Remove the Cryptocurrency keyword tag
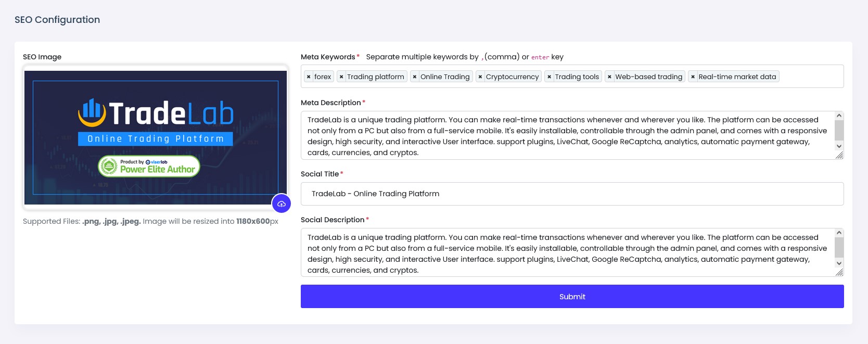The height and width of the screenshot is (344, 868). coord(480,77)
